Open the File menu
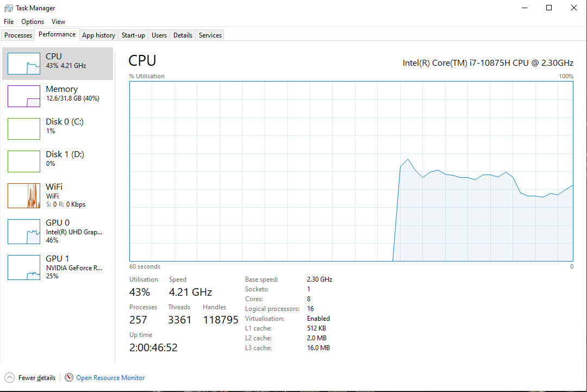 click(9, 22)
